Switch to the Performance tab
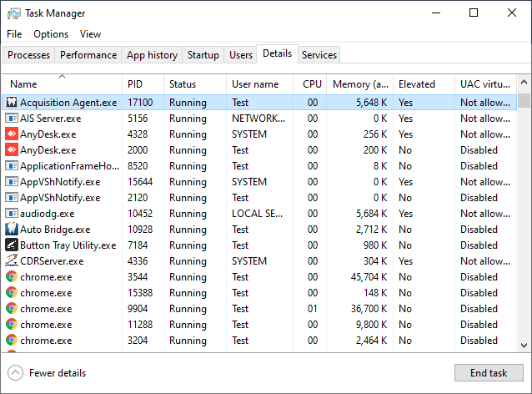The height and width of the screenshot is (394, 532). tap(88, 55)
